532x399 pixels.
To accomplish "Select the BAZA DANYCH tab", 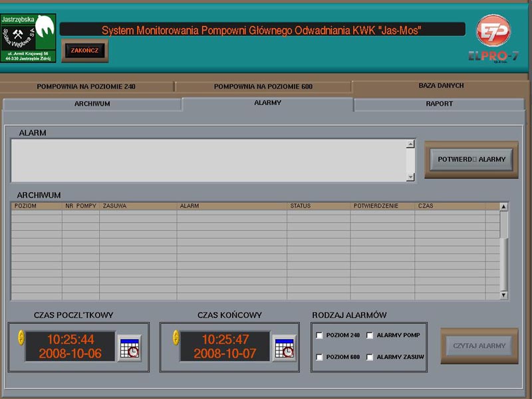I will pos(441,86).
